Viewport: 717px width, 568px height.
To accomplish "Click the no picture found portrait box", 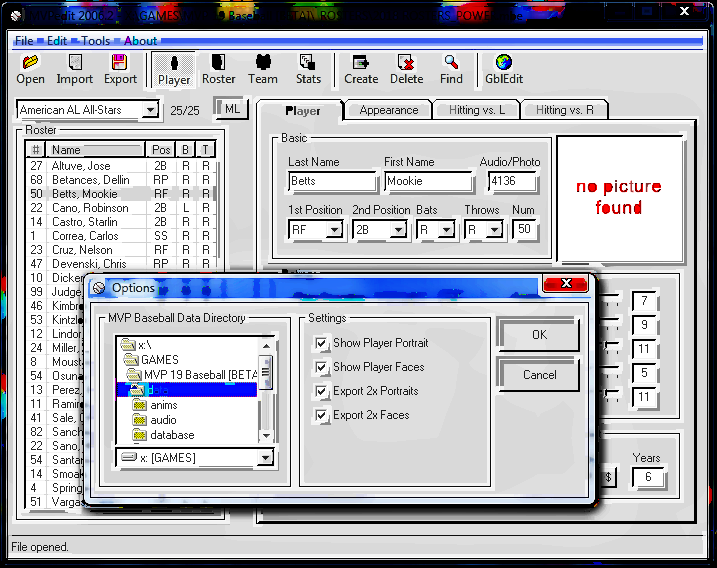I will 620,198.
